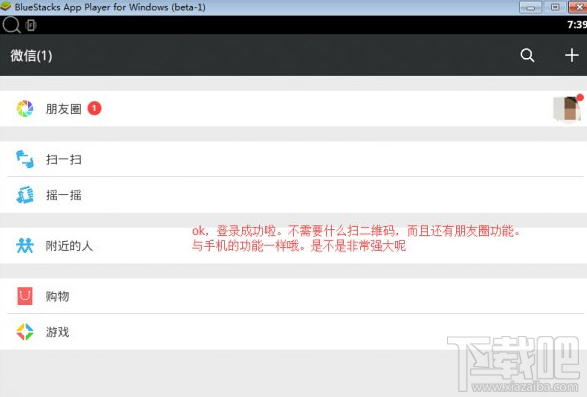Click the BlueStacks search circle icon
The height and width of the screenshot is (397, 587).
[x=11, y=25]
